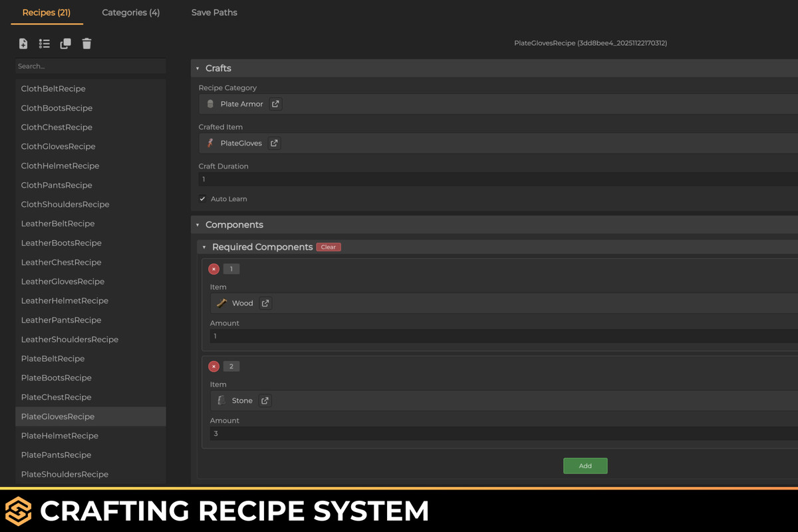Remove the Wood component with the red x
The image size is (798, 532).
213,269
